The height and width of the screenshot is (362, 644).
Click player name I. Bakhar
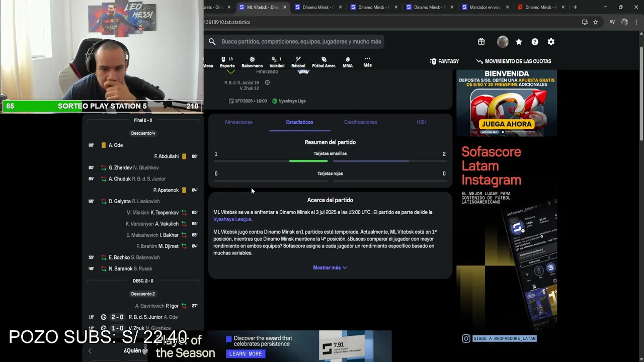click(169, 235)
